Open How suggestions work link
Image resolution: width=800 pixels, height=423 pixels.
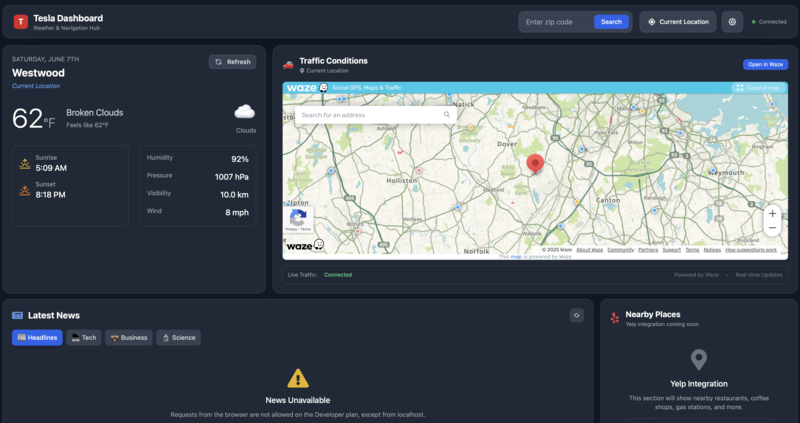[751, 250]
